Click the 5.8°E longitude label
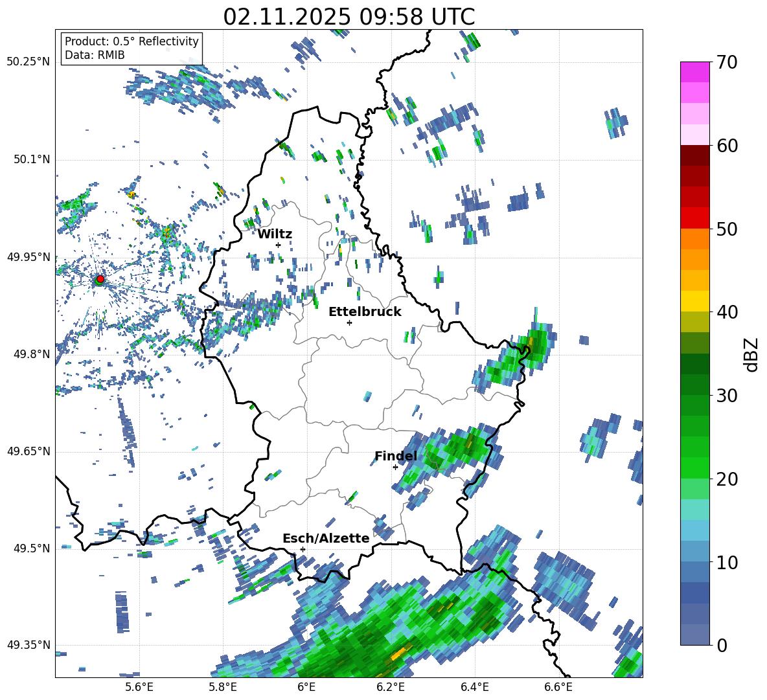 [223, 687]
